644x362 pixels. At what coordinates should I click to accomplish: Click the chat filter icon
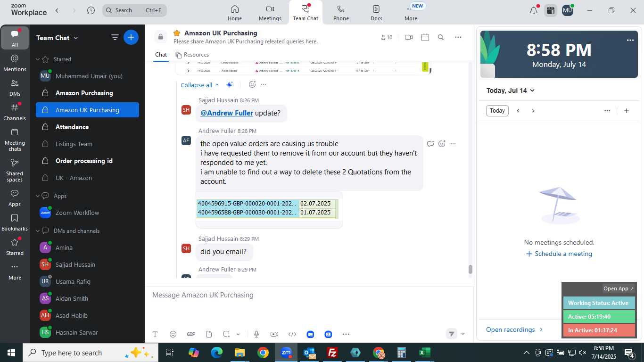coord(115,38)
